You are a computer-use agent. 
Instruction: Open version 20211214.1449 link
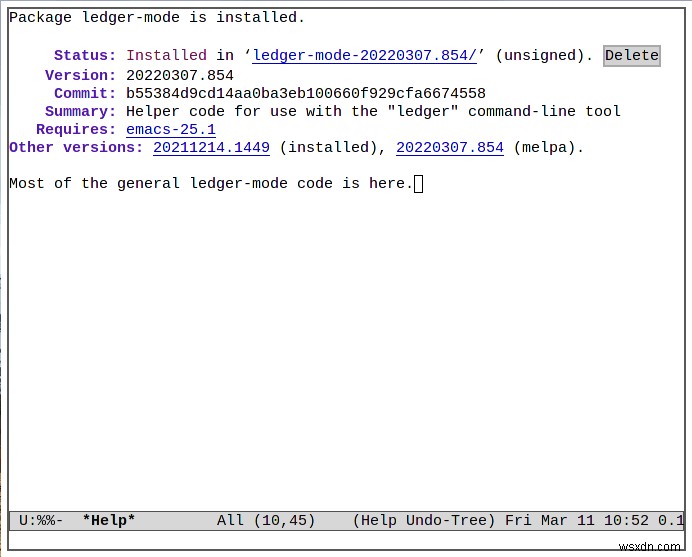(x=211, y=147)
